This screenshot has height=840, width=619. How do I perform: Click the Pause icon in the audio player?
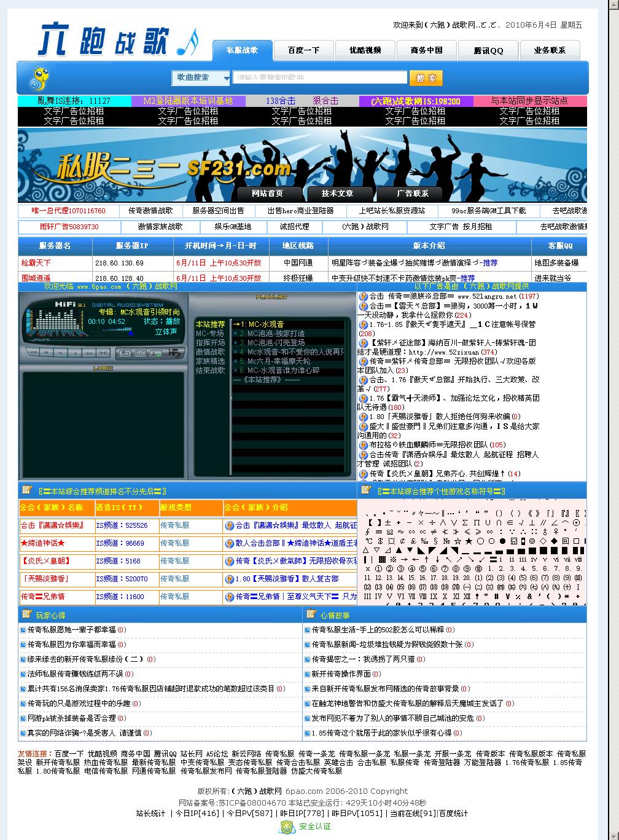(x=60, y=352)
